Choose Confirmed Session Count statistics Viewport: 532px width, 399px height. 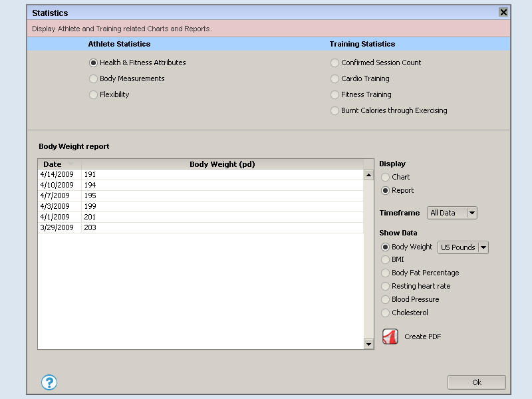pyautogui.click(x=334, y=63)
